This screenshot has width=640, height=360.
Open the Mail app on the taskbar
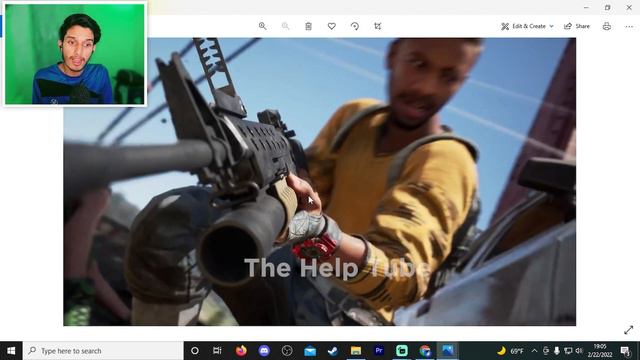310,351
